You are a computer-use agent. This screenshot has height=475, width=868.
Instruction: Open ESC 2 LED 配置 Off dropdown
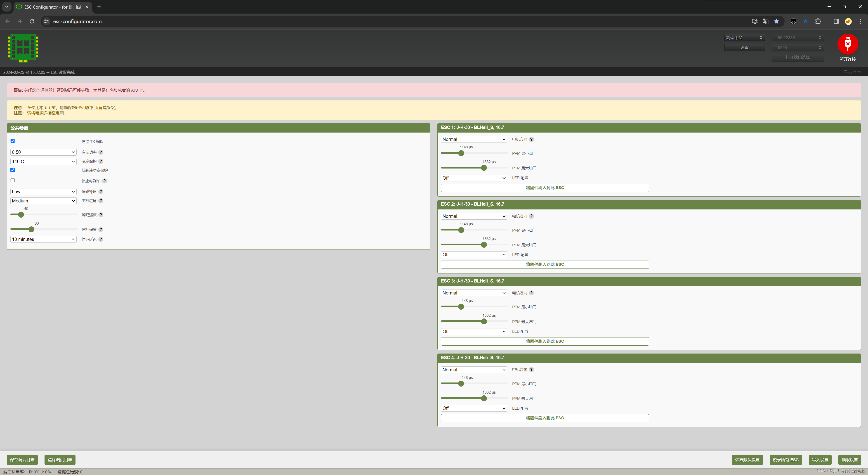click(474, 255)
